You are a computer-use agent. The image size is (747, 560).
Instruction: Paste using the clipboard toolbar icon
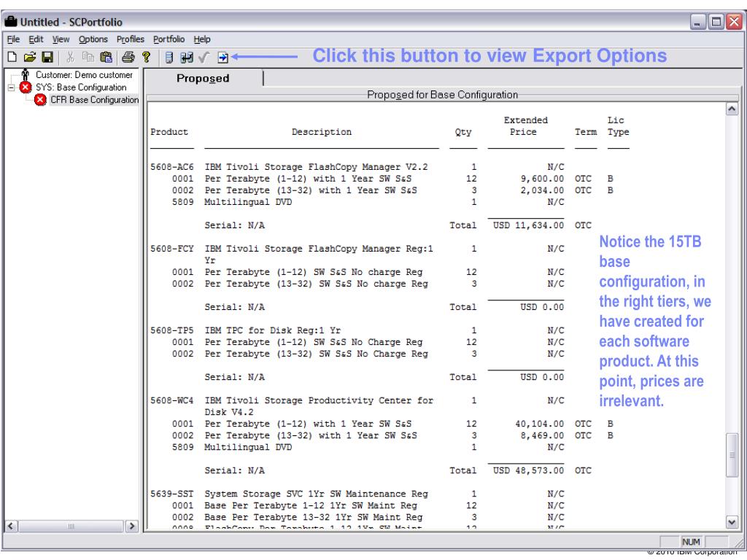click(x=107, y=57)
